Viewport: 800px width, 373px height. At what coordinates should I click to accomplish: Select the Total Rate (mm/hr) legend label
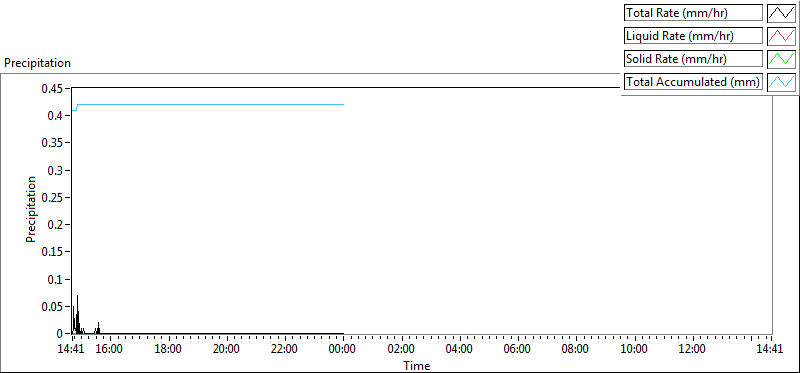pyautogui.click(x=693, y=13)
